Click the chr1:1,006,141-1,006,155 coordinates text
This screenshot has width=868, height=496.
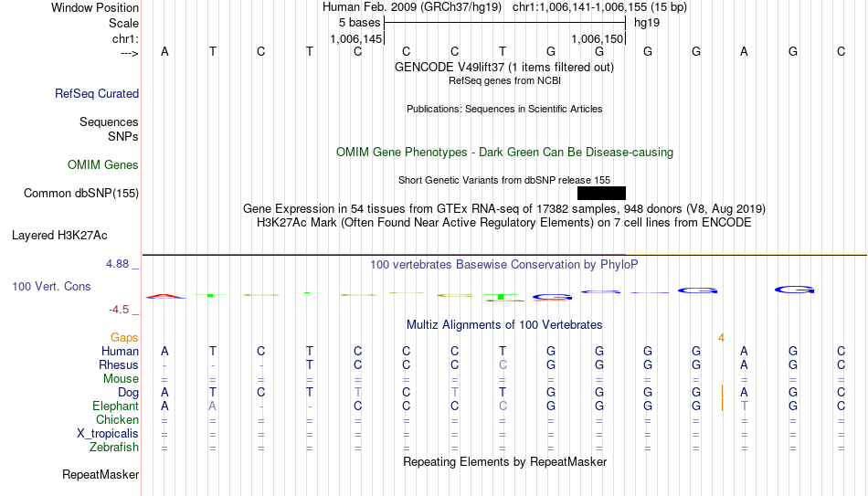[x=599, y=7]
